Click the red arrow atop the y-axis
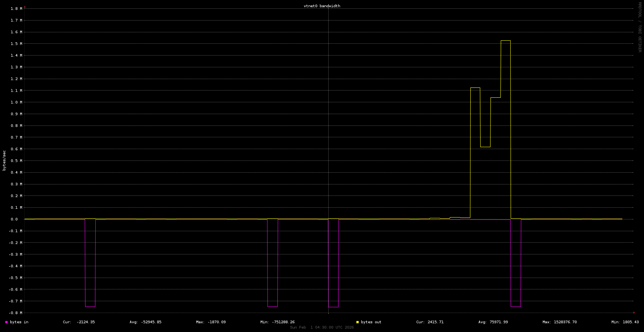 click(25, 6)
